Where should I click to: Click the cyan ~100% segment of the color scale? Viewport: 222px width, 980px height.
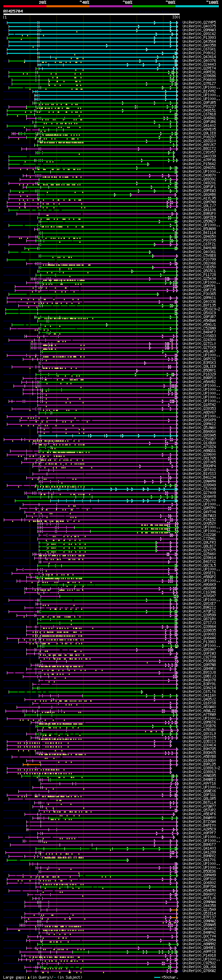click(197, 6)
